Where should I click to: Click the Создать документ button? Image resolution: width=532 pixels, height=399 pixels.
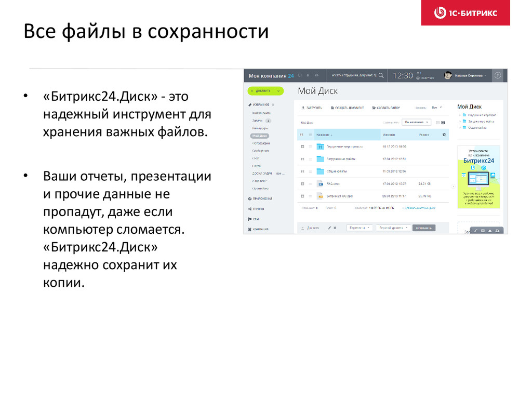pyautogui.click(x=348, y=108)
